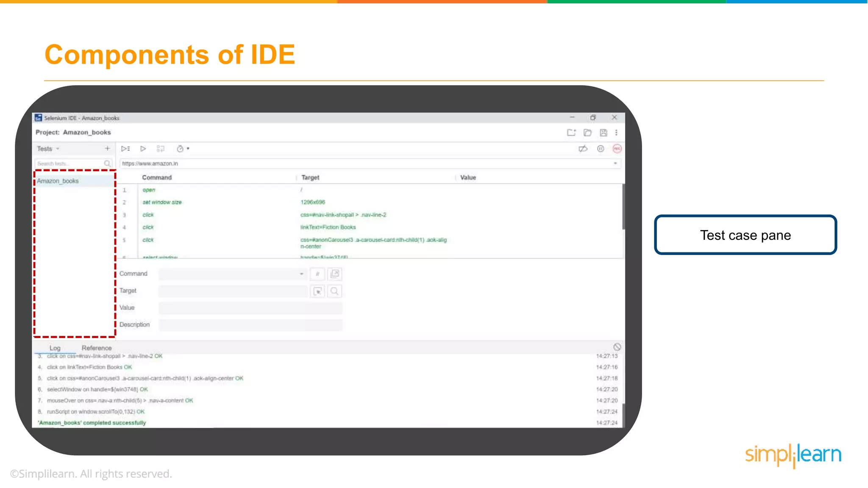Switch to the Reference tab
The image size is (868, 488).
pos(97,348)
